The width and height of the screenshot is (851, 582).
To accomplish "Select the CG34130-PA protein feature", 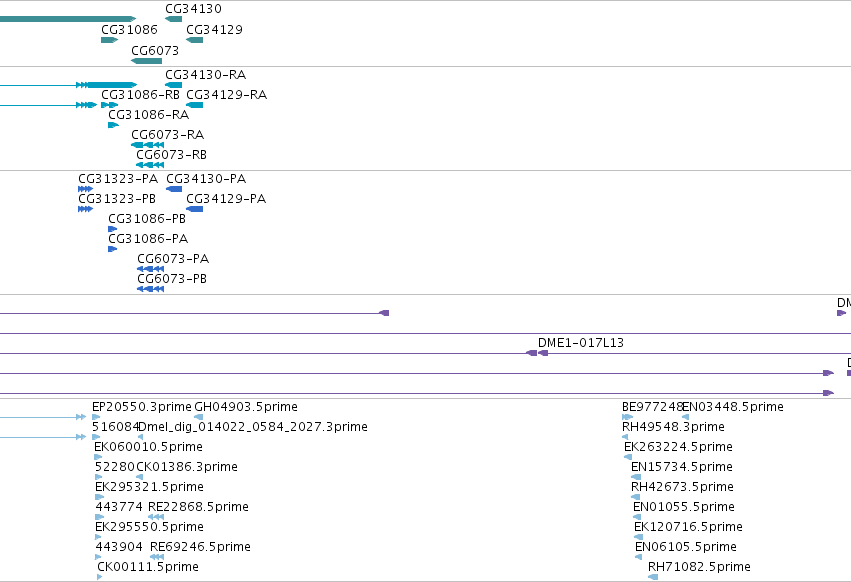I will pyautogui.click(x=174, y=189).
